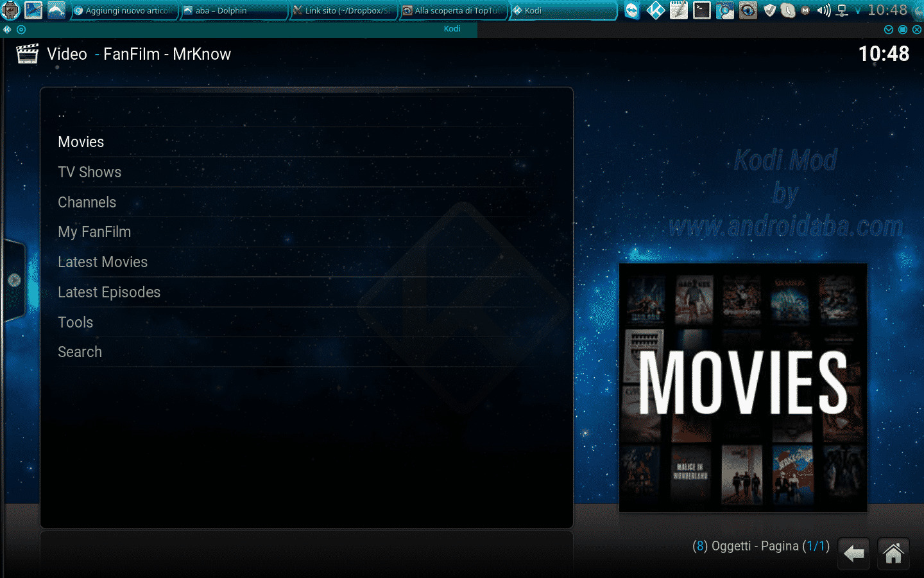Click the panel edge button at far right
The image size is (924, 578).
coord(918,10)
